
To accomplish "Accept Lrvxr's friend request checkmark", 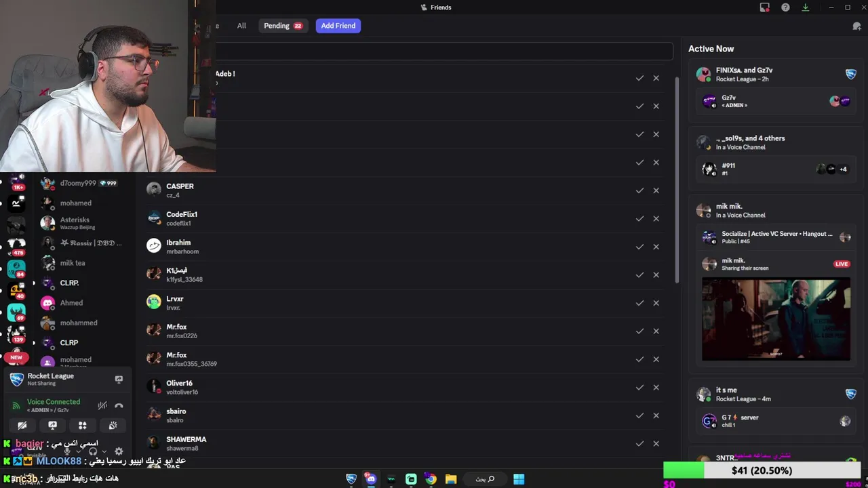I will coord(639,303).
